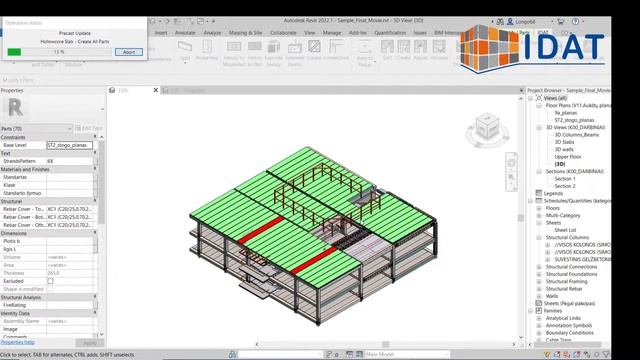Open the Massing & Site tab

point(245,33)
